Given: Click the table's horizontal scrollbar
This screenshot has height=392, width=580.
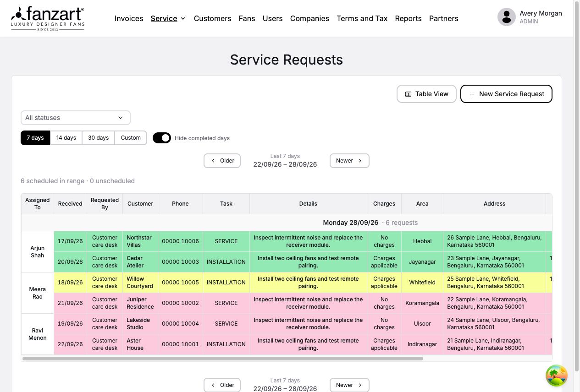Looking at the screenshot, I should click(x=222, y=359).
